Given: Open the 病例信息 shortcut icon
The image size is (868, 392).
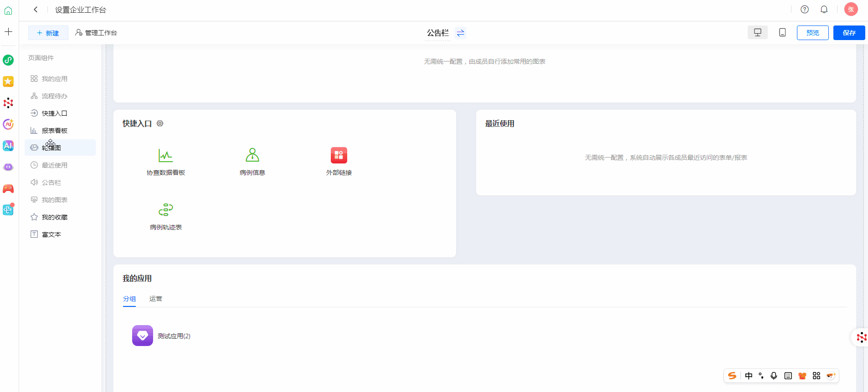Looking at the screenshot, I should click(x=252, y=156).
